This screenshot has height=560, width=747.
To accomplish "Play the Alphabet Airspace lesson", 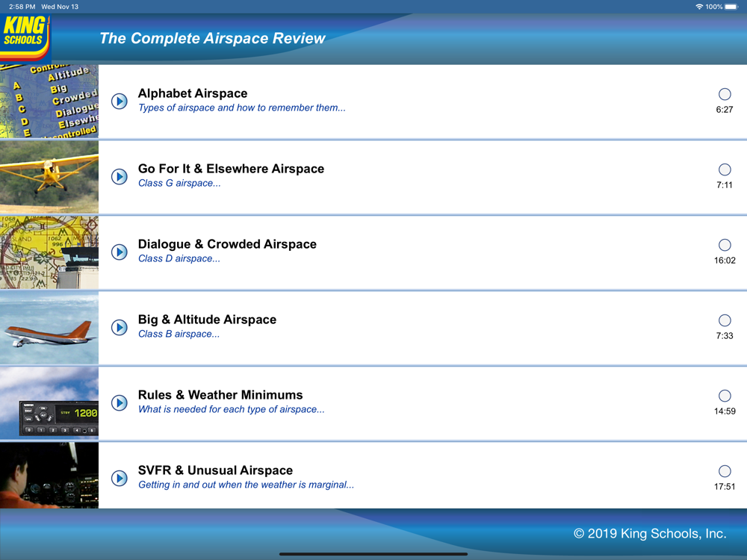I will click(119, 101).
